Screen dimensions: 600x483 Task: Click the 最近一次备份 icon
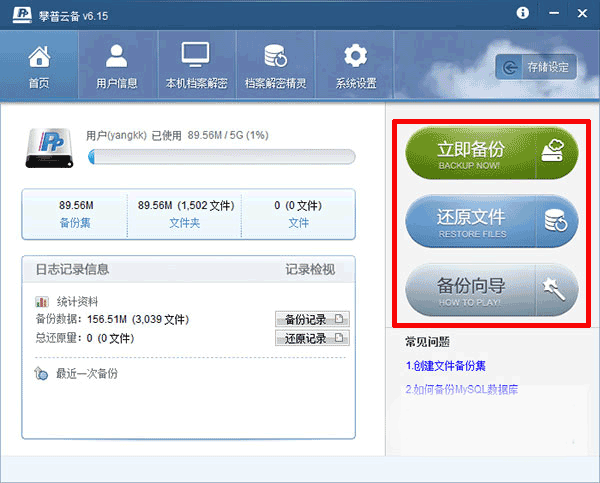click(x=41, y=374)
